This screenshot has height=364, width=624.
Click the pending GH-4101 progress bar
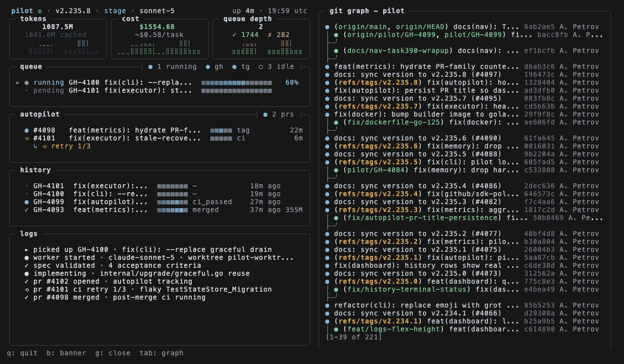pyautogui.click(x=237, y=91)
